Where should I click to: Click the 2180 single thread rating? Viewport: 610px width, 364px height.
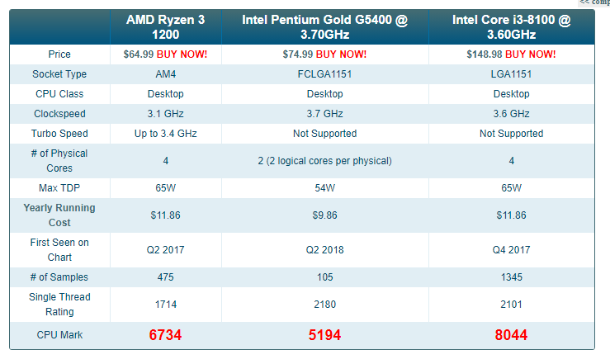pos(324,305)
